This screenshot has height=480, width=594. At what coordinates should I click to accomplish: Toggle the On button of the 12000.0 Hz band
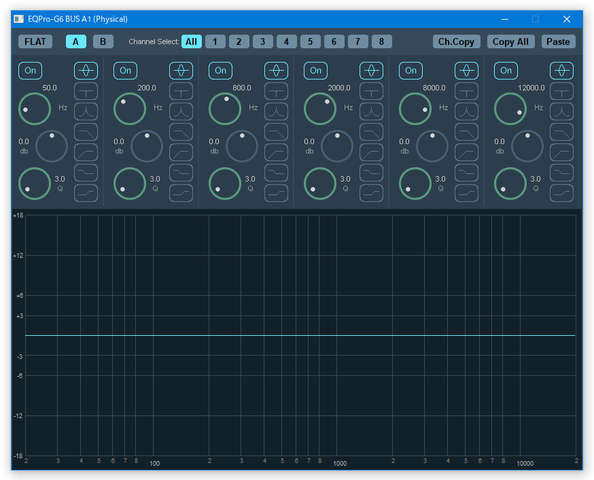[506, 71]
